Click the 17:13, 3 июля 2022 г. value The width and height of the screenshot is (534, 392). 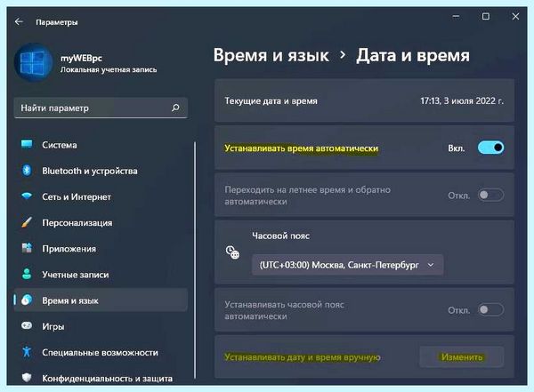click(x=462, y=100)
